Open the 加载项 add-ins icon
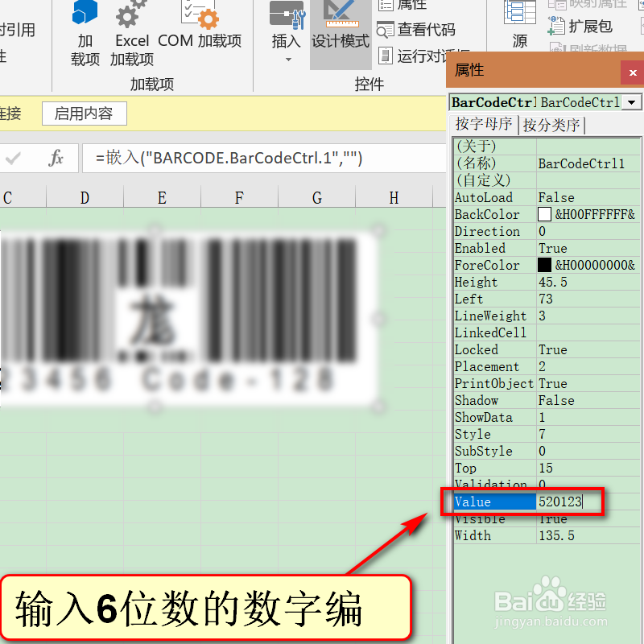This screenshot has width=644, height=644. point(85,33)
